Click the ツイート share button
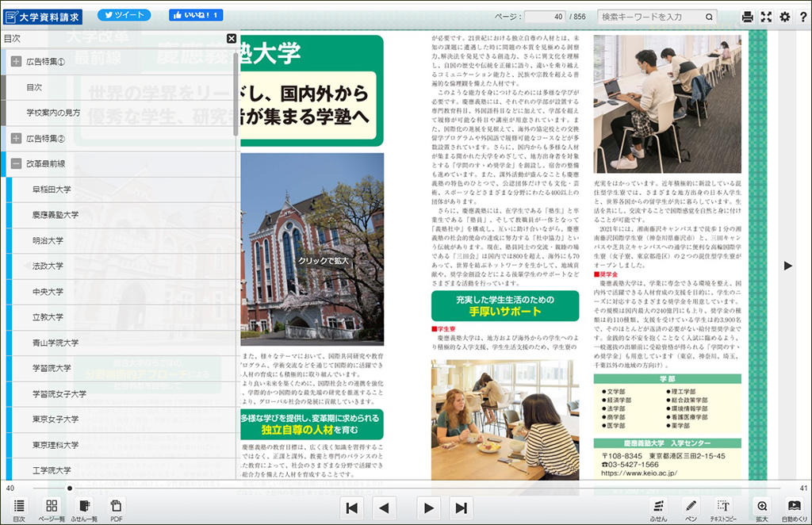This screenshot has width=812, height=525. click(x=123, y=15)
